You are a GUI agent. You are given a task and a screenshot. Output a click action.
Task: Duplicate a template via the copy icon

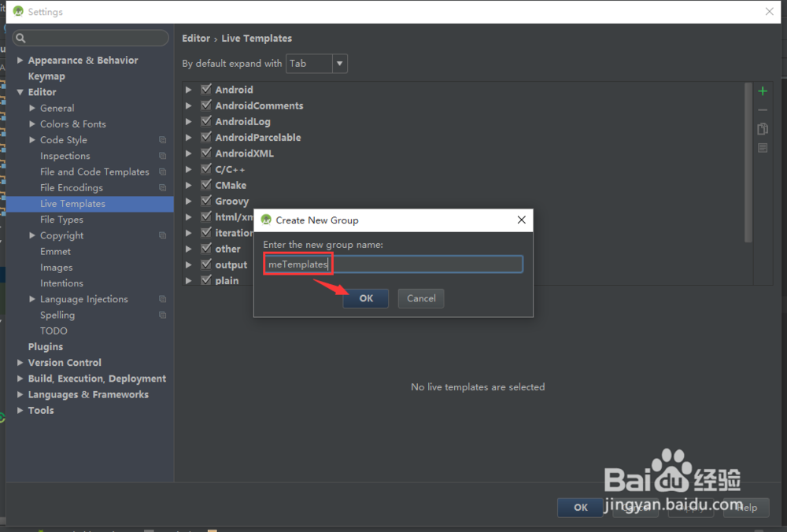[762, 128]
